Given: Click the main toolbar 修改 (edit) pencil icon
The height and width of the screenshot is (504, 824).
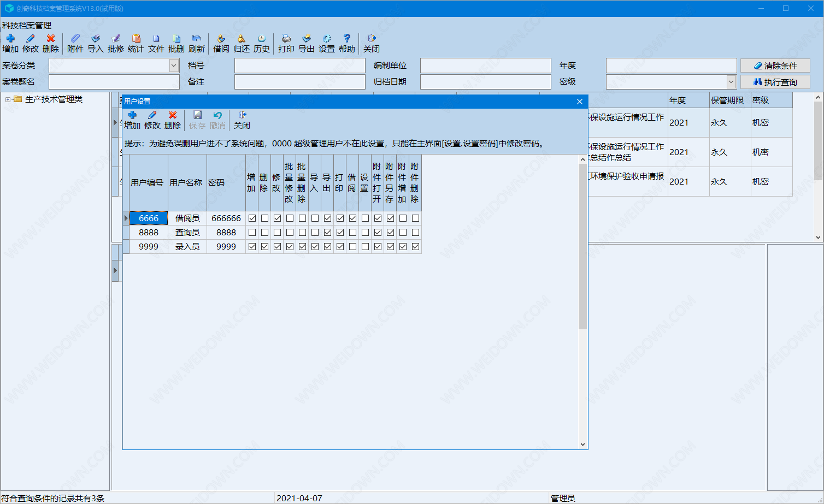Looking at the screenshot, I should pos(31,43).
